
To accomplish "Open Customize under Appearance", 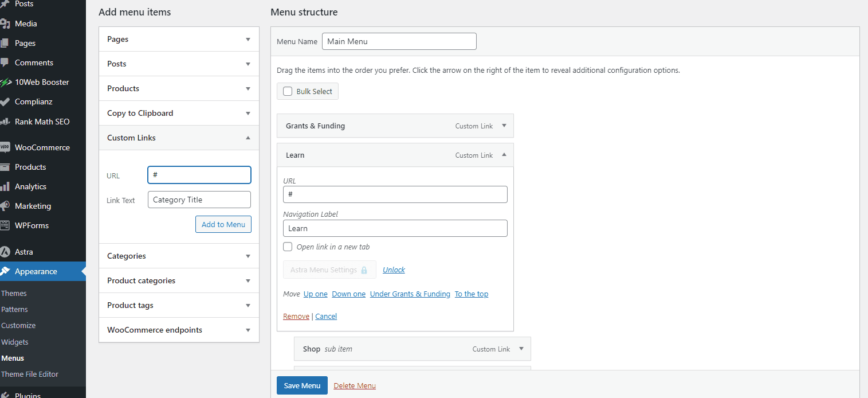I will pyautogui.click(x=18, y=325).
